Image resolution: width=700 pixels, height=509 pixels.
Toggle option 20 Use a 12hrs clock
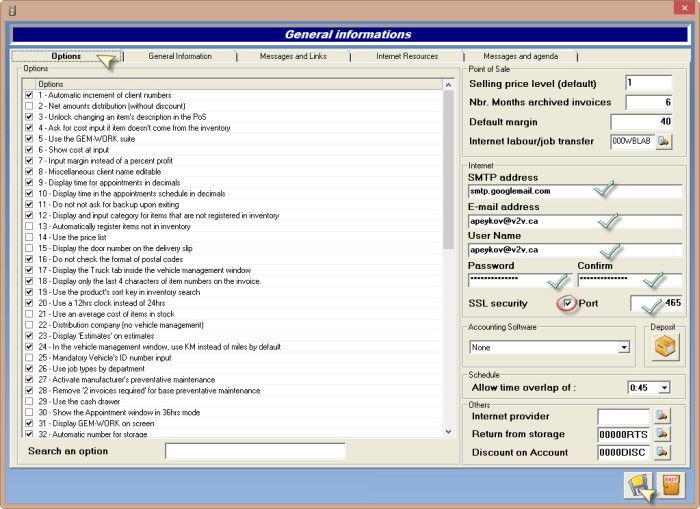click(29, 303)
